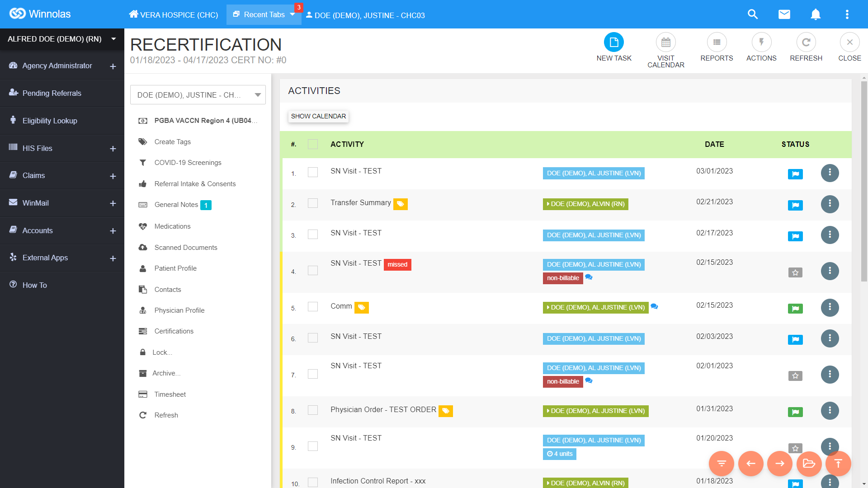
Task: Click the blue flag status for 03/01/2023 visit
Action: pyautogui.click(x=795, y=174)
